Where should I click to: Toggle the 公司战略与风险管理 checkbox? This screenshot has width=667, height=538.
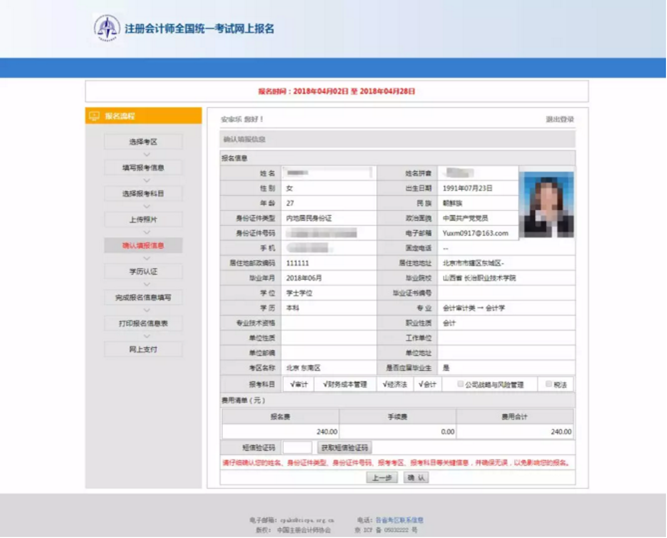coord(460,384)
